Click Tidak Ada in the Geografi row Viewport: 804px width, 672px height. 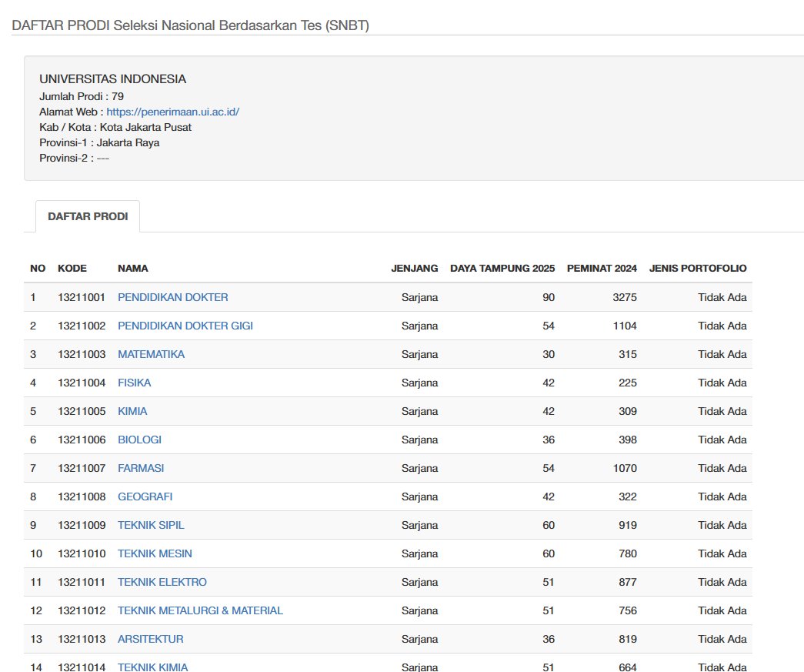tap(722, 496)
